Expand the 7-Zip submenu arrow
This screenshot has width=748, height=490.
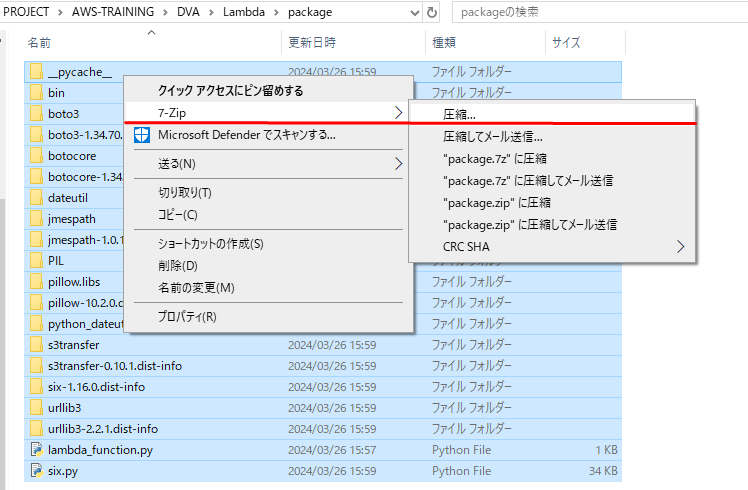coord(399,113)
